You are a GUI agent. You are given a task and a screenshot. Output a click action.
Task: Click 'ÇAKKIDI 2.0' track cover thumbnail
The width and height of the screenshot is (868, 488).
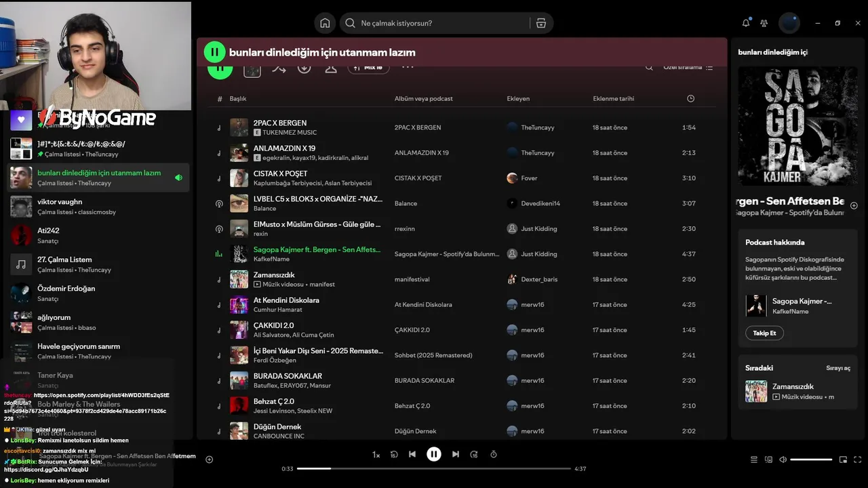tap(239, 330)
